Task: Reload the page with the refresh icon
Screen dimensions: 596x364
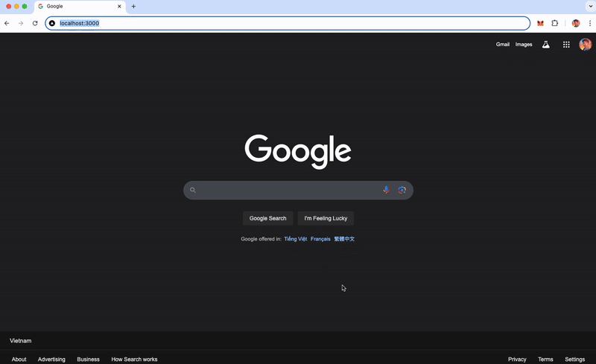Action: 35,23
